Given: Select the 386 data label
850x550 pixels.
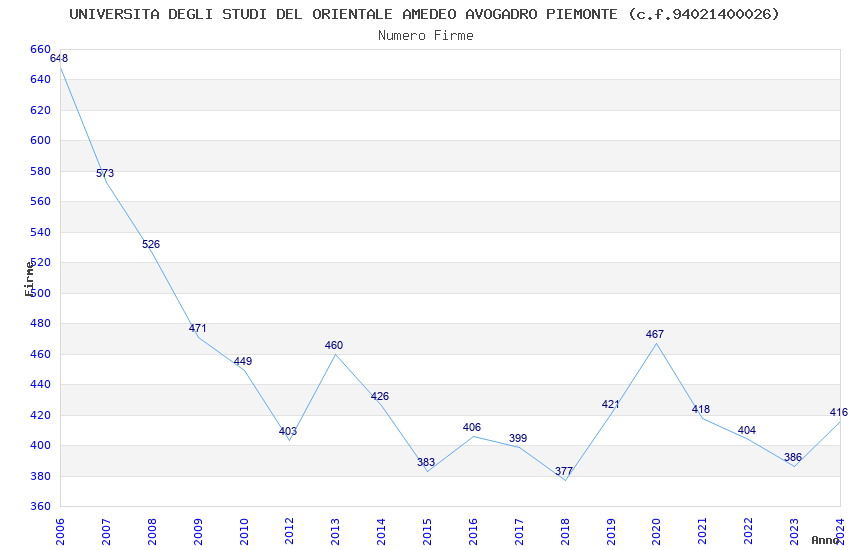Looking at the screenshot, I should click(x=793, y=457).
